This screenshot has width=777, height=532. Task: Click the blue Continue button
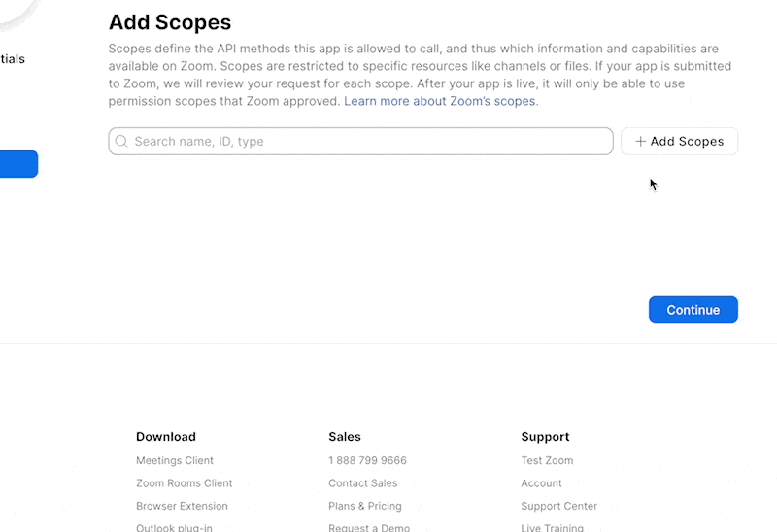tap(693, 310)
